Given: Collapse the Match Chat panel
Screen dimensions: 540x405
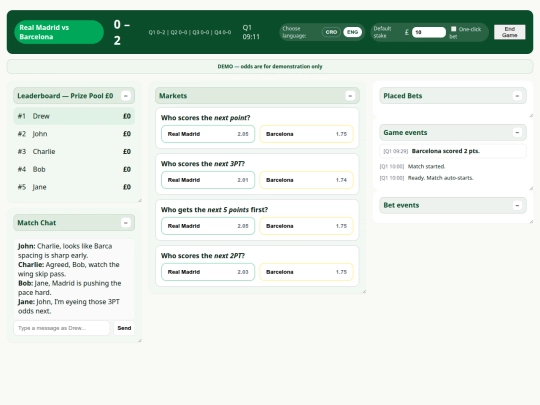Looking at the screenshot, I should click(126, 223).
